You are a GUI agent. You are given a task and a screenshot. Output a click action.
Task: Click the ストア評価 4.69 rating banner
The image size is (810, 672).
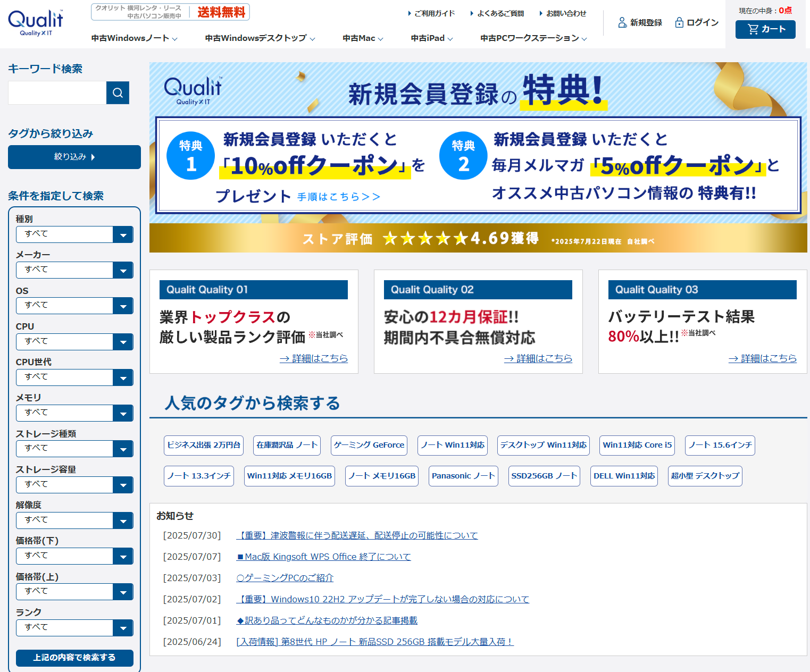(478, 238)
